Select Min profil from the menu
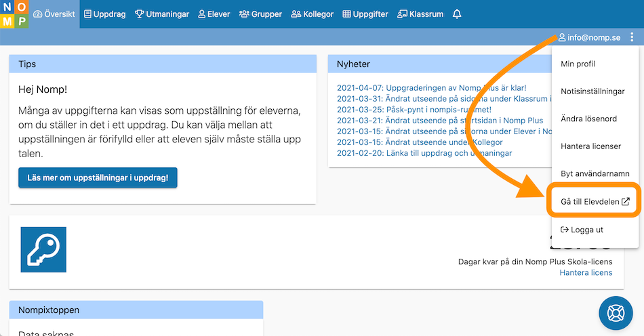The width and height of the screenshot is (644, 336). (x=595, y=64)
